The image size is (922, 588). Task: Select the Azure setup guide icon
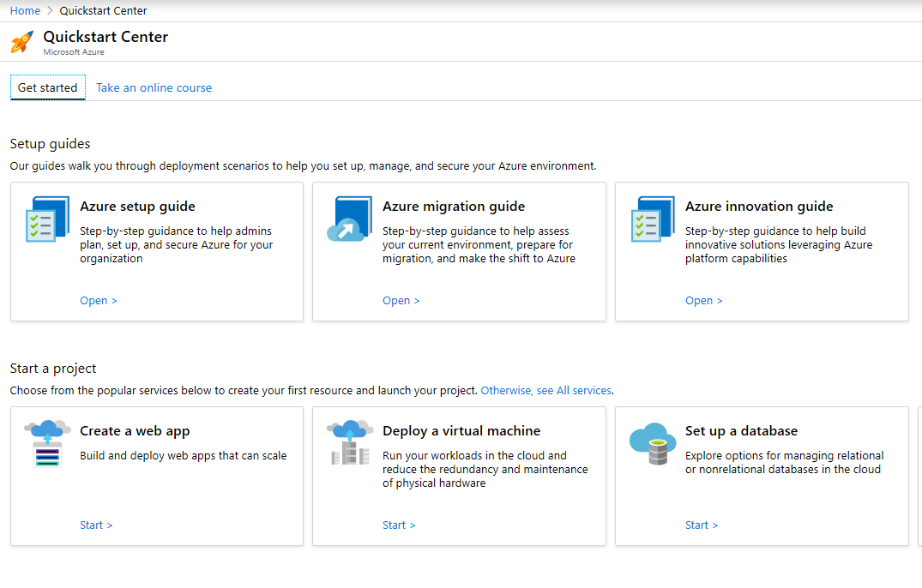click(x=47, y=220)
